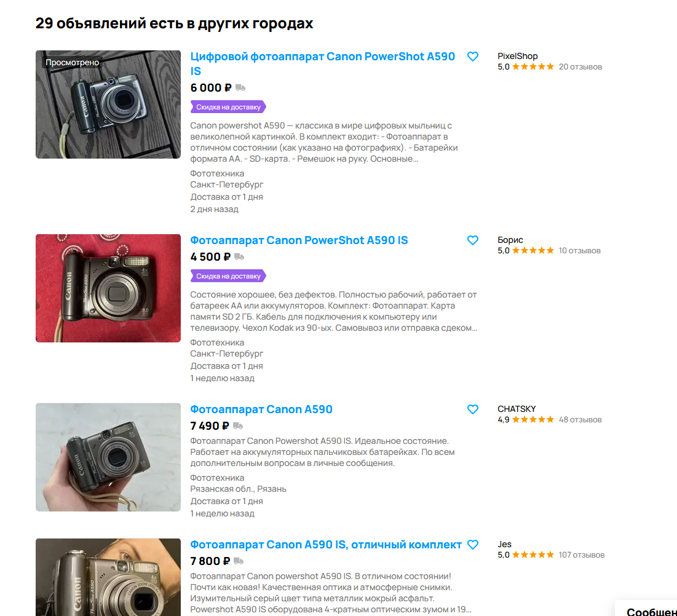The height and width of the screenshot is (616, 677).
Task: Click the delivery truck icon next to 4 500 ₽
Action: click(x=239, y=257)
